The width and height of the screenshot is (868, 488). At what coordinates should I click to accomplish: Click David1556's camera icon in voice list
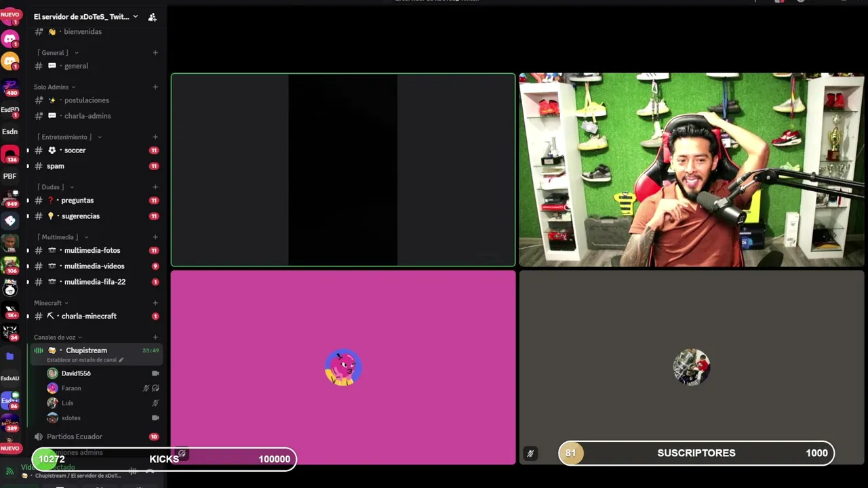pyautogui.click(x=155, y=373)
